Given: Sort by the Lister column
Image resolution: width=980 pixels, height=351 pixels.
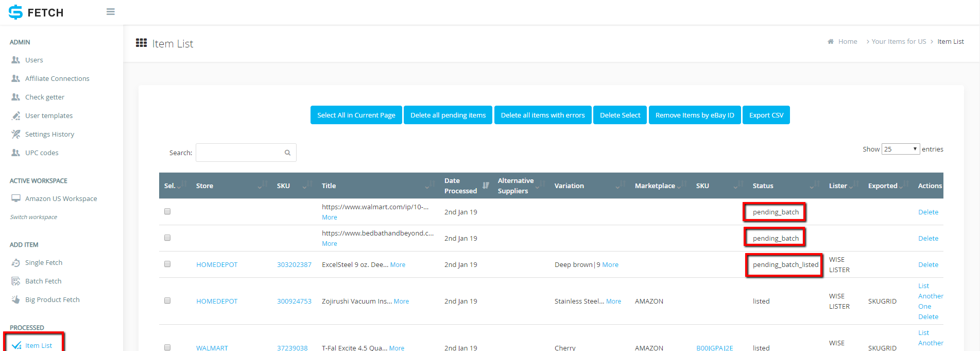Looking at the screenshot, I should [844, 186].
